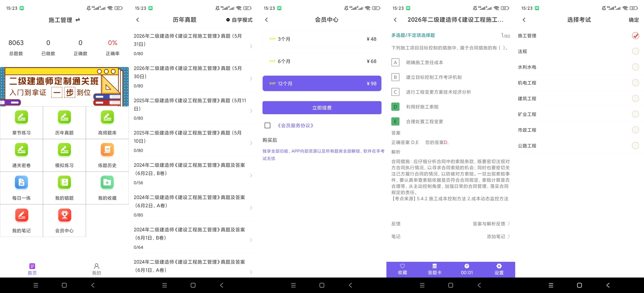Open 我的收藏 favorites icon

coord(107,182)
